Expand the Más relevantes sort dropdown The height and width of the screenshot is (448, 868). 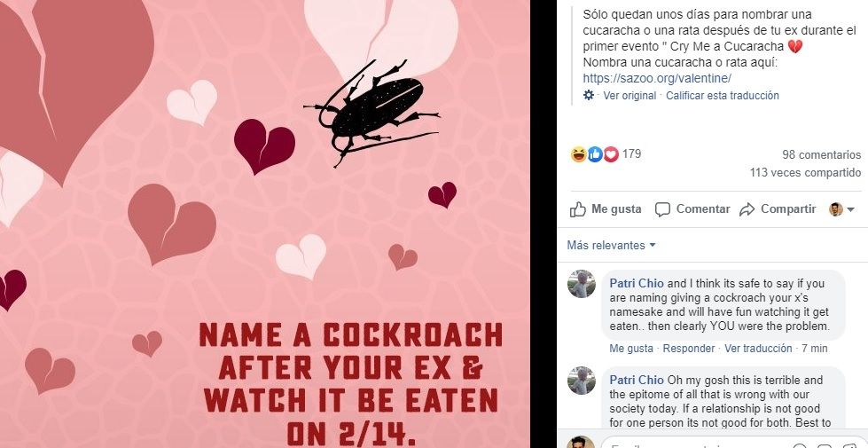[x=611, y=246]
